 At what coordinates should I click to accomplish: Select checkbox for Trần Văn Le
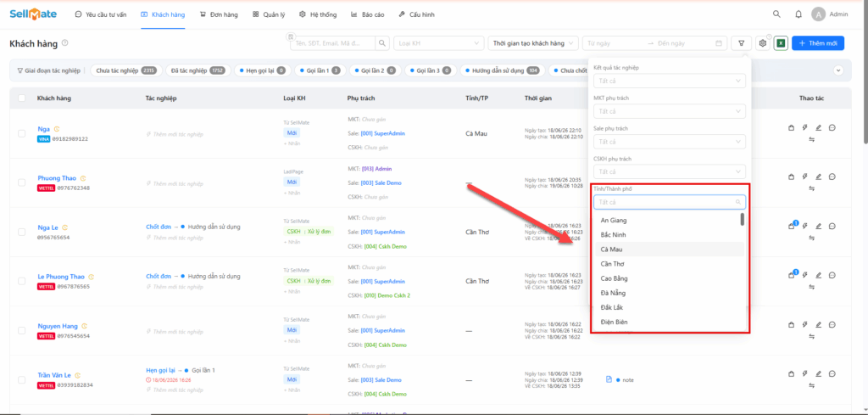click(21, 379)
